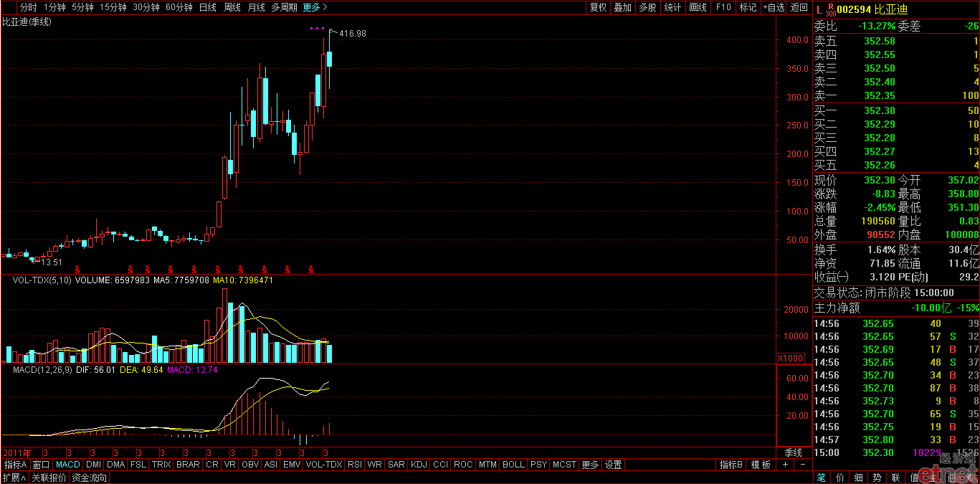Click the 返回 back button
980x484 pixels.
point(799,7)
